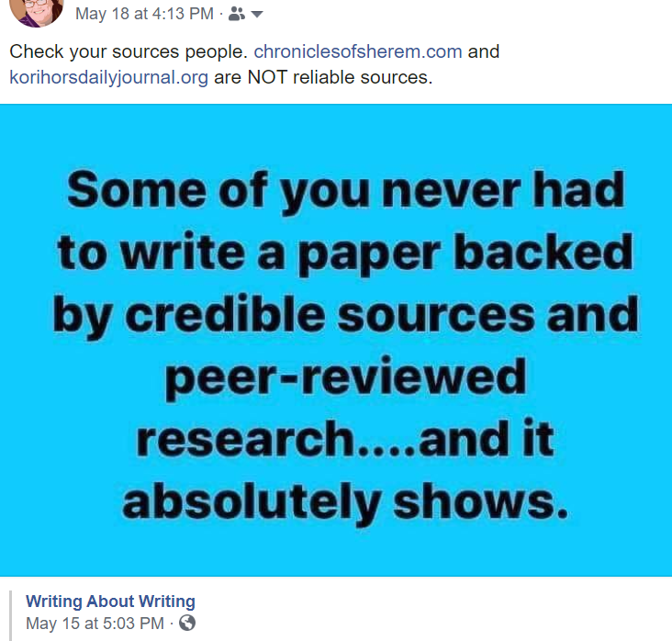This screenshot has width=672, height=641.
Task: Open the May 18 at 4:13 PM timestamp
Action: point(144,14)
